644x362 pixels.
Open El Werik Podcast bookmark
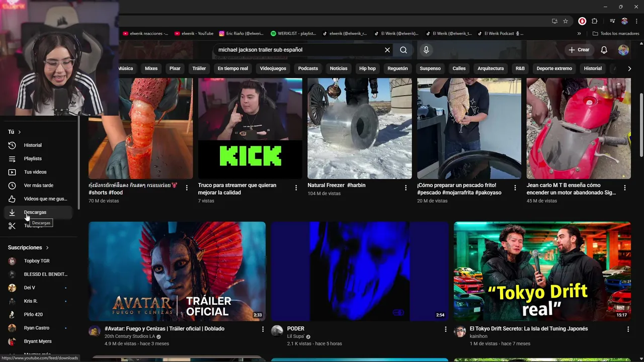[499, 34]
